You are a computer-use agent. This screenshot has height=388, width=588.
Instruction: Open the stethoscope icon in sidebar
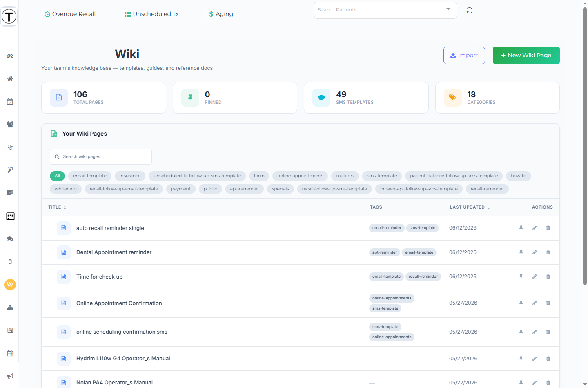click(x=10, y=147)
